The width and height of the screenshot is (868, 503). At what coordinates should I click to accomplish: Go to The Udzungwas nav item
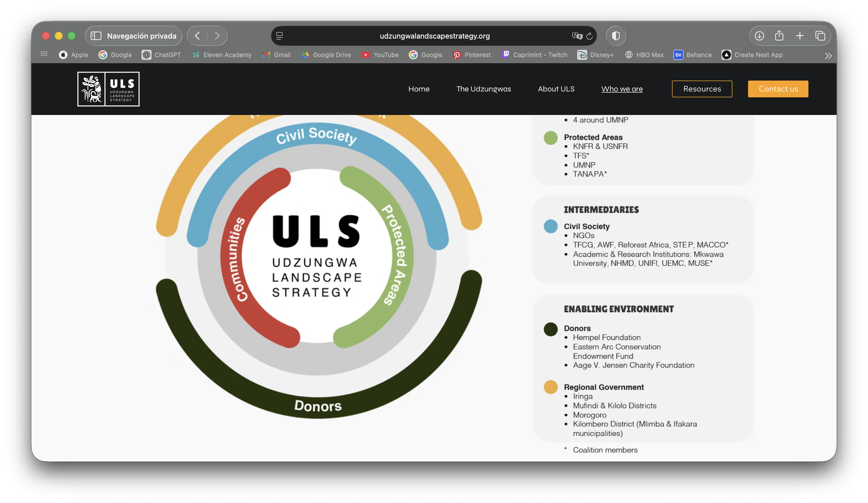pos(483,89)
